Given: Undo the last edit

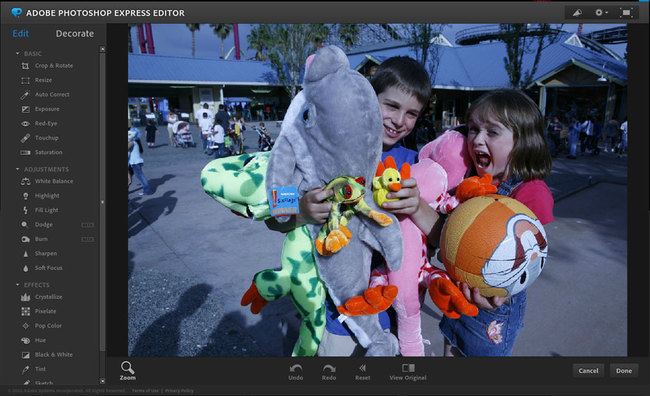Looking at the screenshot, I should point(296,372).
